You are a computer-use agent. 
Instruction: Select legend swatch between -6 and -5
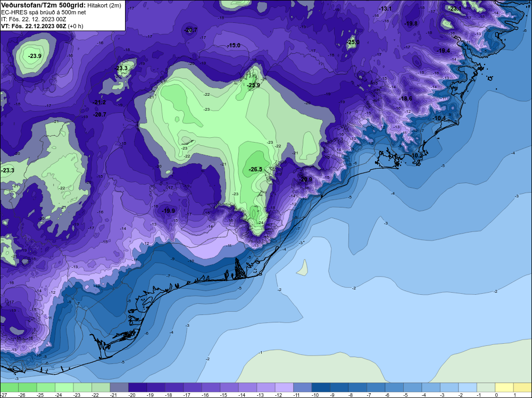point(394,387)
